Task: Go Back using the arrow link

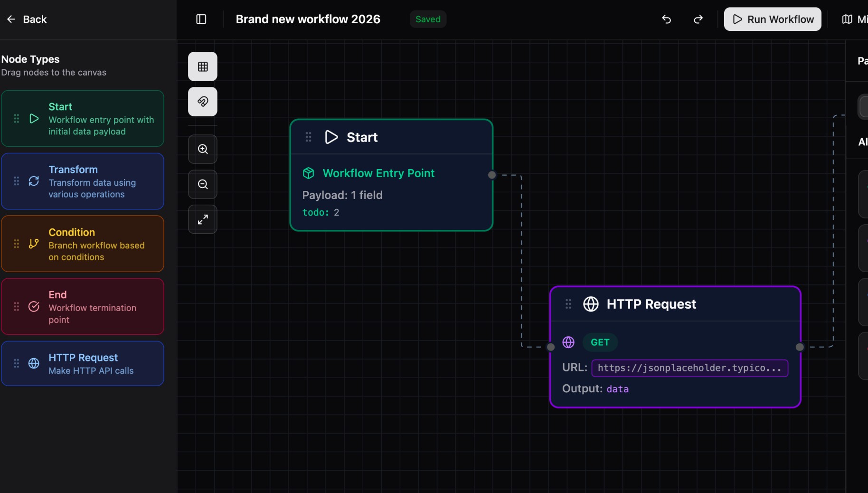Action: (27, 19)
